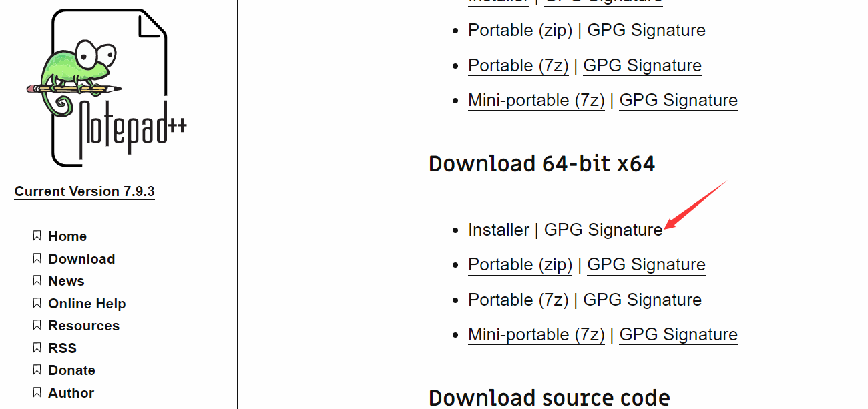Download 64-bit Mini-portable (7z)

536,334
